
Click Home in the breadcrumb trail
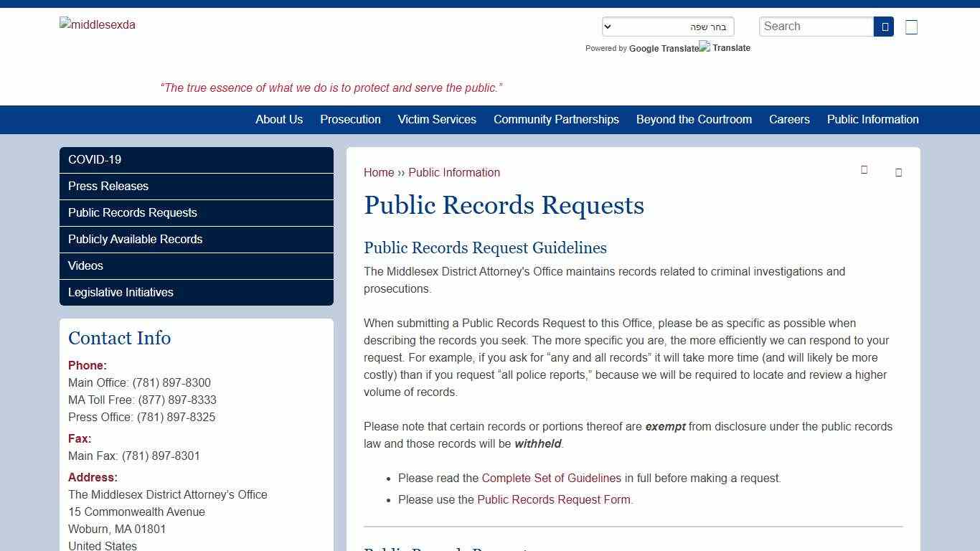point(379,172)
